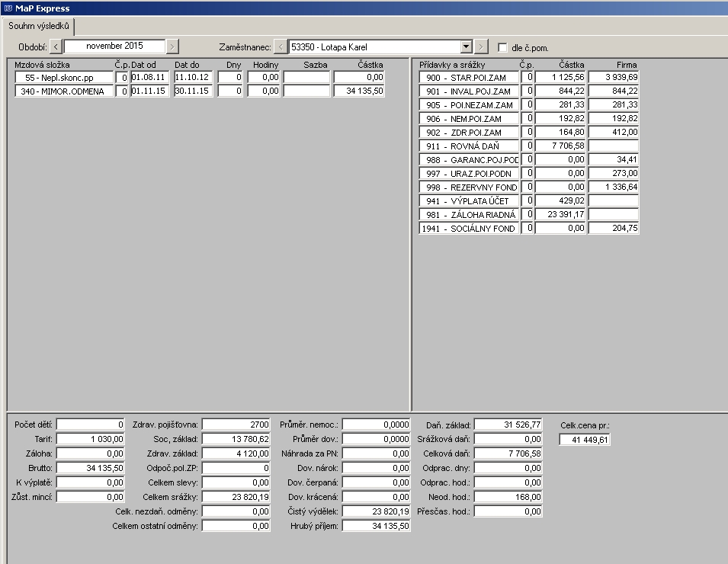728x564 pixels.
Task: Switch to the Souhrn výsledků tab
Action: click(x=39, y=26)
